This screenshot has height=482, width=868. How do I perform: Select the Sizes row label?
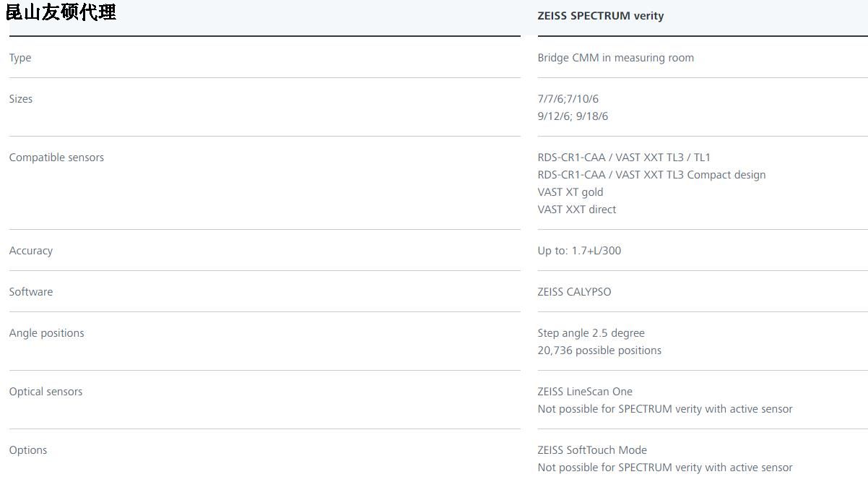click(x=21, y=99)
